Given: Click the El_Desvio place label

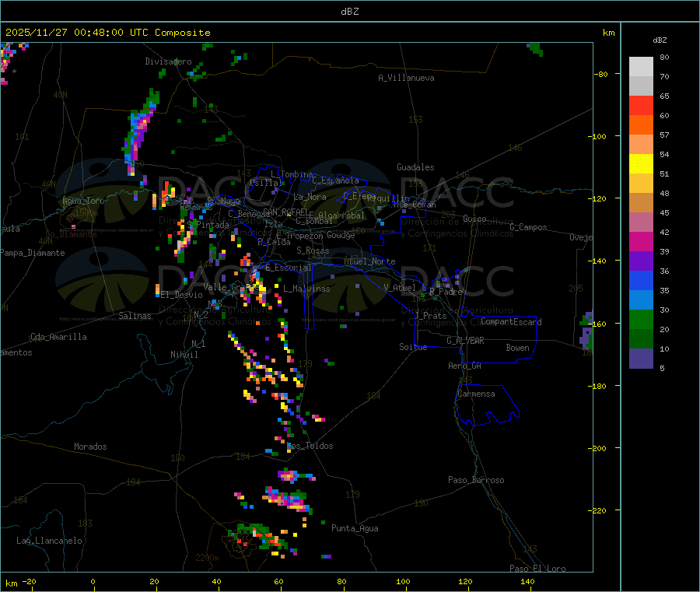Looking at the screenshot, I should point(181,295).
